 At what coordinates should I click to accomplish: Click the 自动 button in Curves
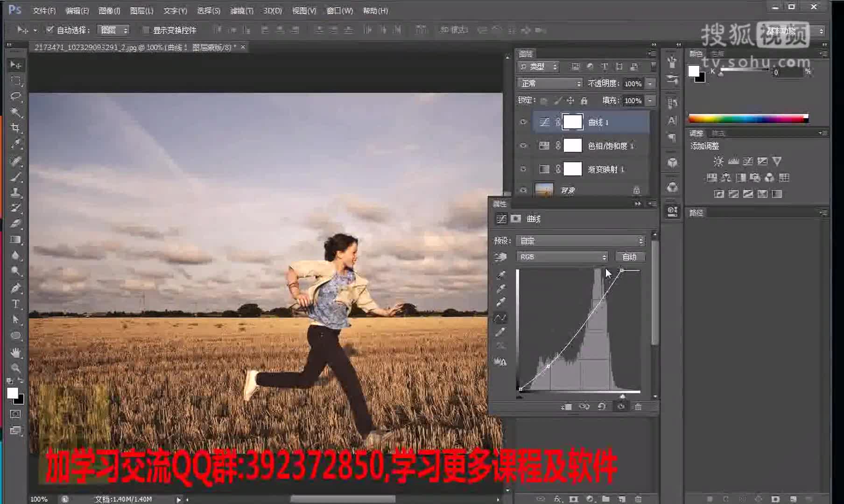tap(629, 257)
